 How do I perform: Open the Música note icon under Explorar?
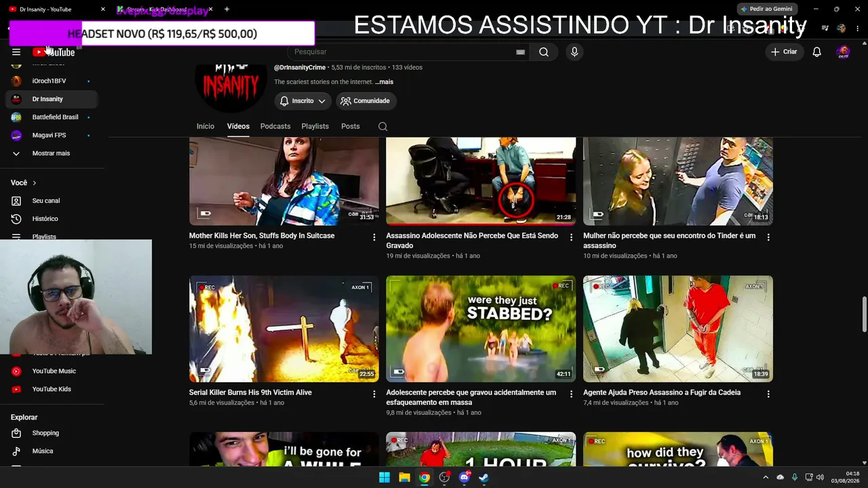(16, 451)
